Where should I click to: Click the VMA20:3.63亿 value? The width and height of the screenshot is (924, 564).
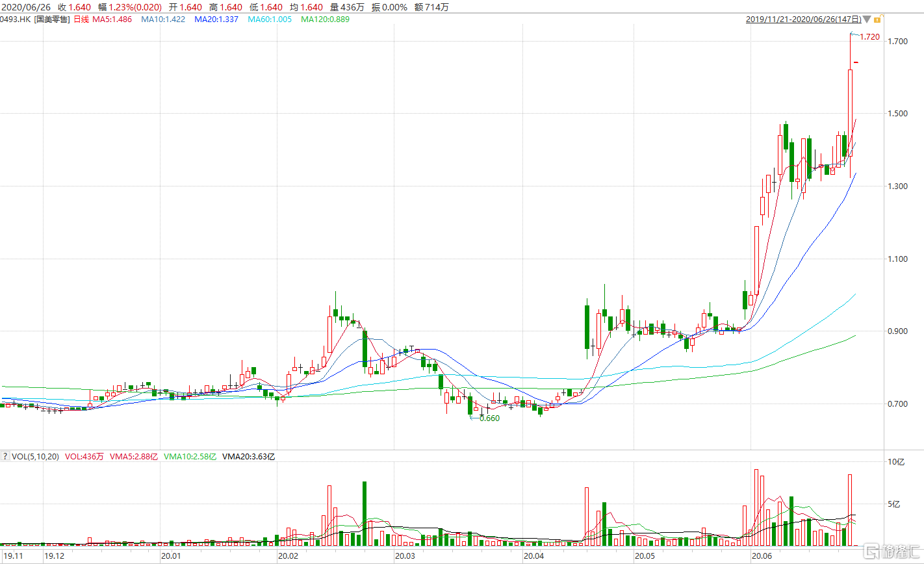coord(249,457)
